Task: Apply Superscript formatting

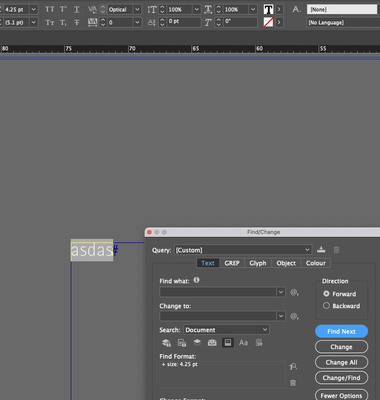Action: (x=63, y=9)
